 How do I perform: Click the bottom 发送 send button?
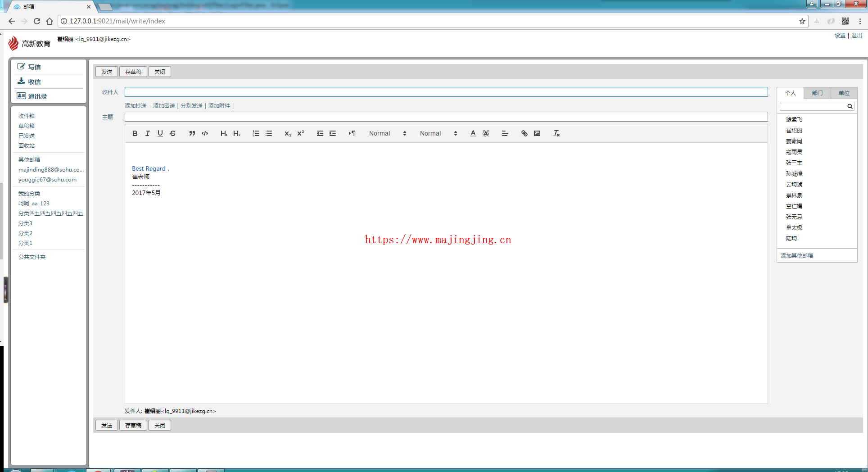point(107,425)
